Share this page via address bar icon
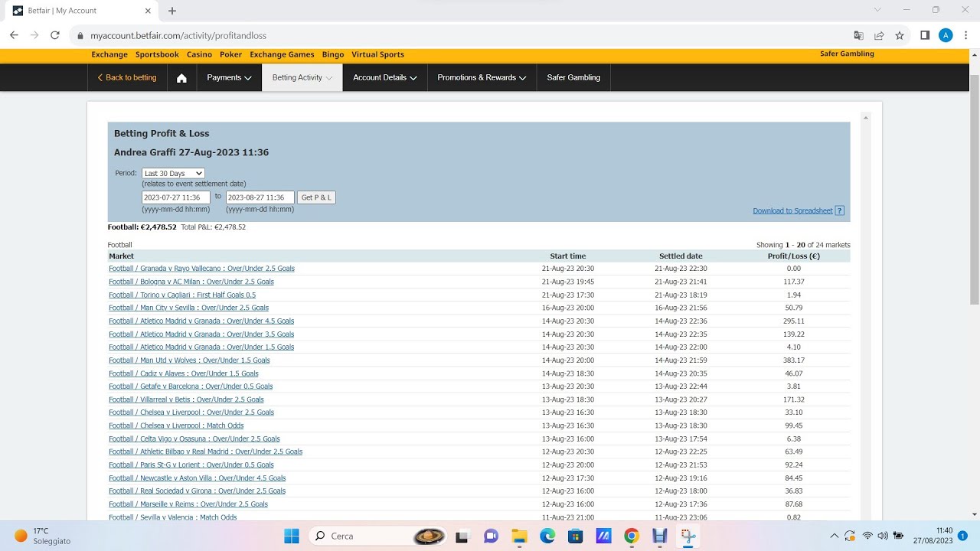980x551 pixels. [x=879, y=35]
